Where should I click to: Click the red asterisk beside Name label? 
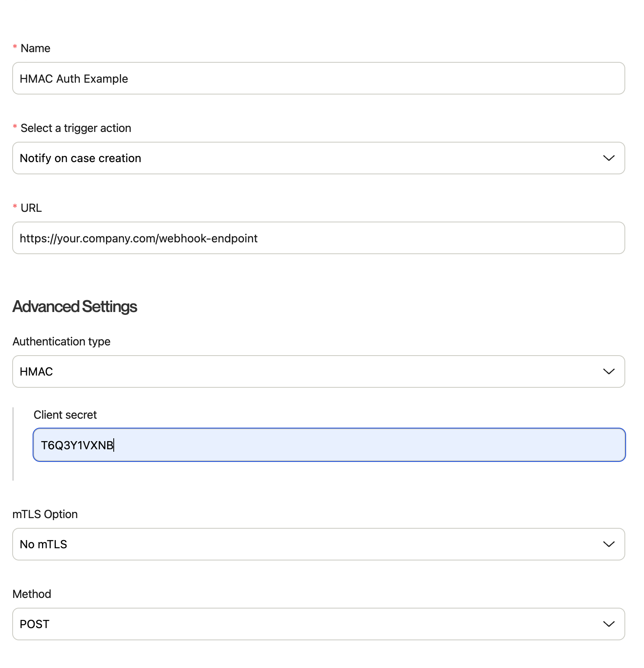click(15, 47)
